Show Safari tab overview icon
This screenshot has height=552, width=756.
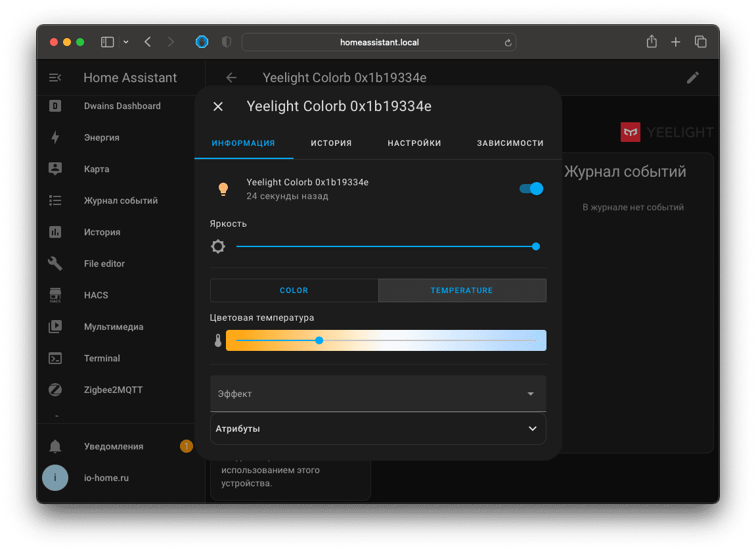click(x=701, y=42)
